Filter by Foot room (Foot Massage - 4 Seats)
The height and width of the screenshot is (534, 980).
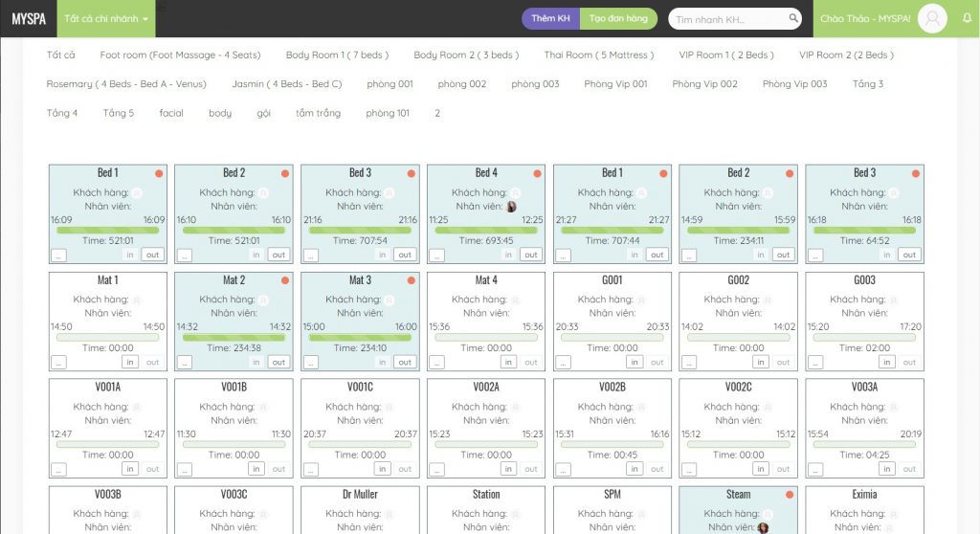pyautogui.click(x=180, y=55)
